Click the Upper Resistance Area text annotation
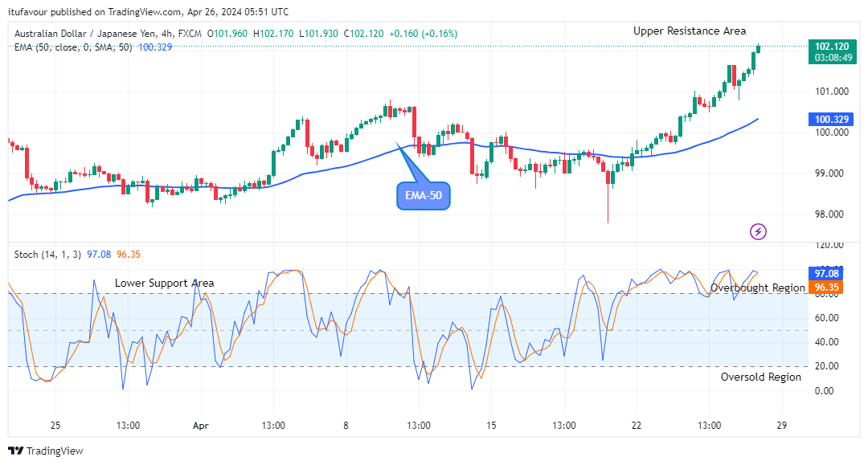This screenshot has width=868, height=465. pos(690,31)
